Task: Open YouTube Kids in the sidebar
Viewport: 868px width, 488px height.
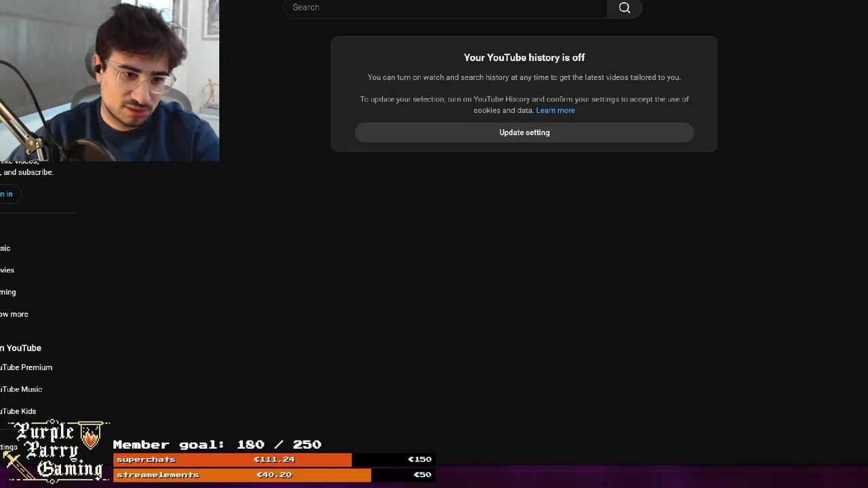Action: 18,411
